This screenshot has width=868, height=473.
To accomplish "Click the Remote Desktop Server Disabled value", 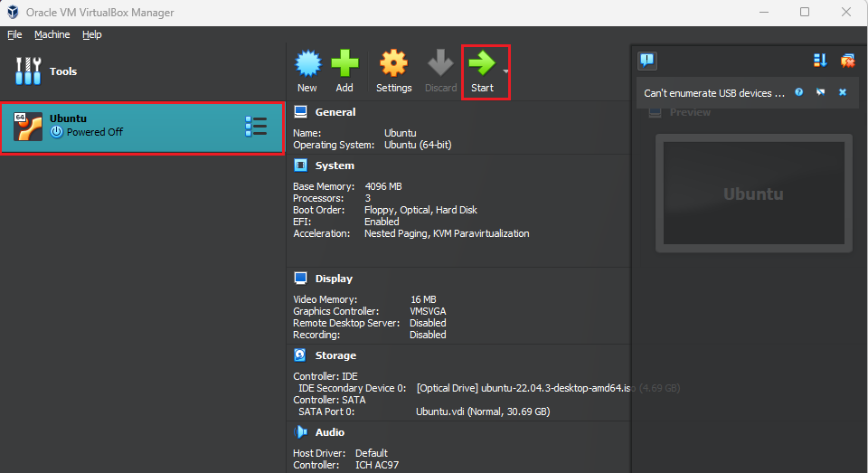I will point(428,323).
